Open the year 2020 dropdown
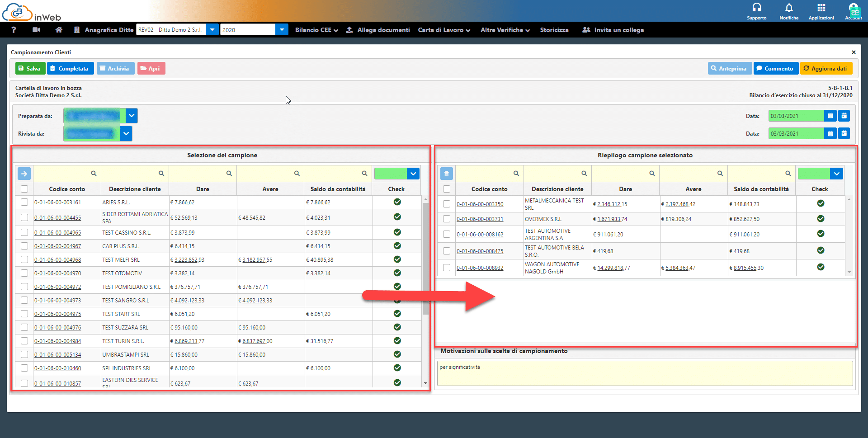 pyautogui.click(x=282, y=30)
